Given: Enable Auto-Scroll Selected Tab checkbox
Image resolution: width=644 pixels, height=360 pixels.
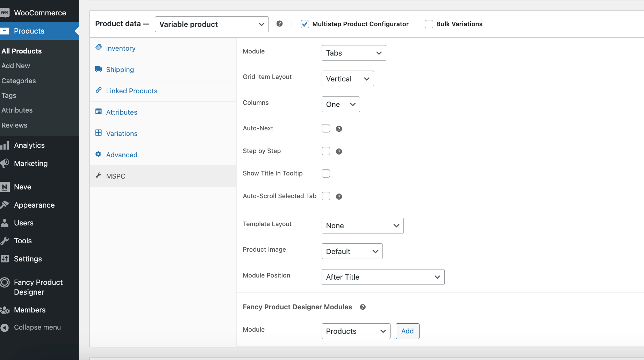Looking at the screenshot, I should (326, 196).
